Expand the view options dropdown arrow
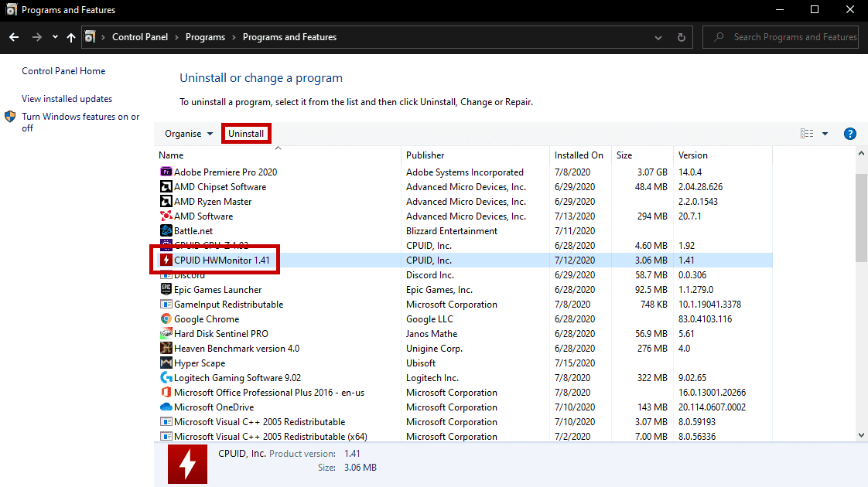The height and width of the screenshot is (487, 868). point(825,134)
